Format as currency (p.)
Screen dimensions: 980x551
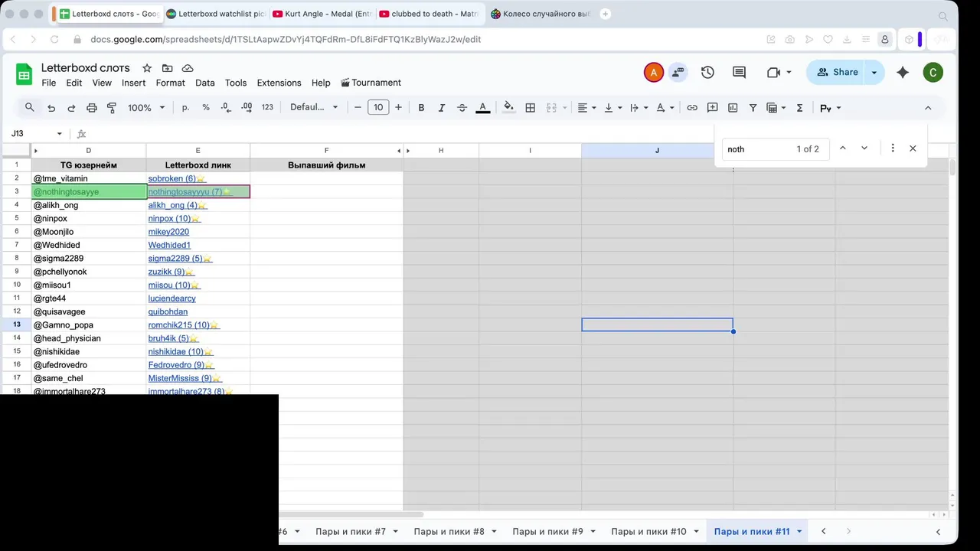pos(185,108)
